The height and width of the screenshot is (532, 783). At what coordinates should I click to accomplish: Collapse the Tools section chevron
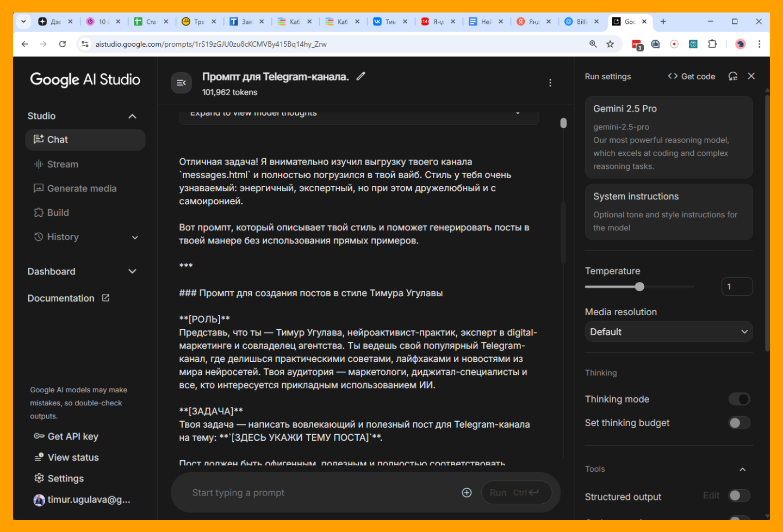[x=742, y=470]
